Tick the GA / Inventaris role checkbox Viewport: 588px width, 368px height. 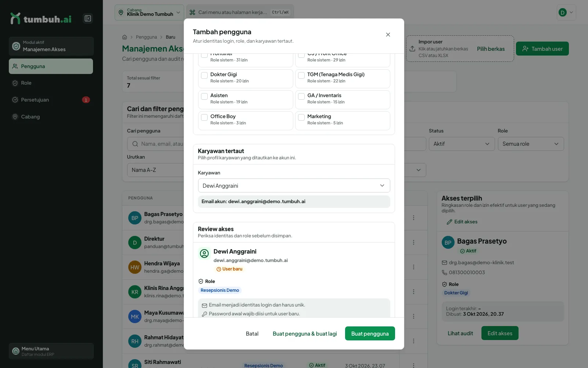[301, 96]
